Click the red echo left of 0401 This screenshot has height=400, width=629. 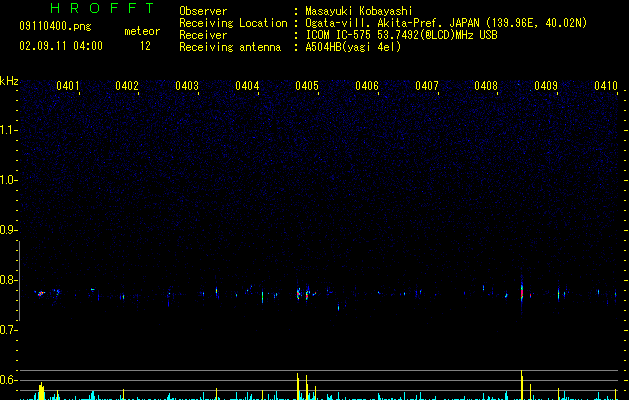click(x=41, y=294)
